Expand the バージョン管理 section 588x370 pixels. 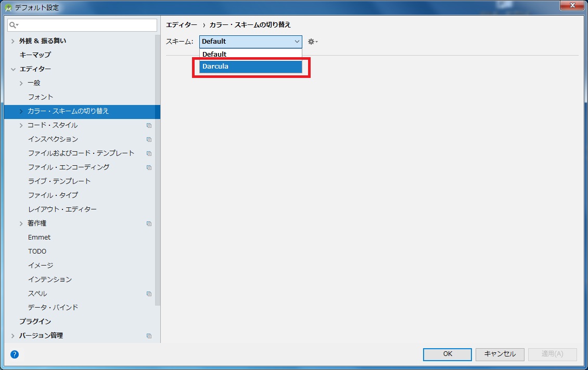tap(13, 336)
